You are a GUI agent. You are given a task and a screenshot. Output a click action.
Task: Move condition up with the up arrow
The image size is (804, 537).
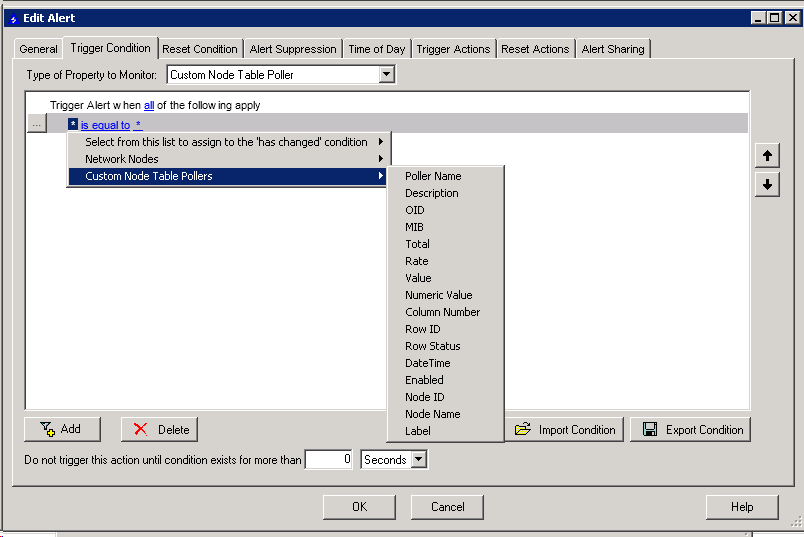coord(767,155)
